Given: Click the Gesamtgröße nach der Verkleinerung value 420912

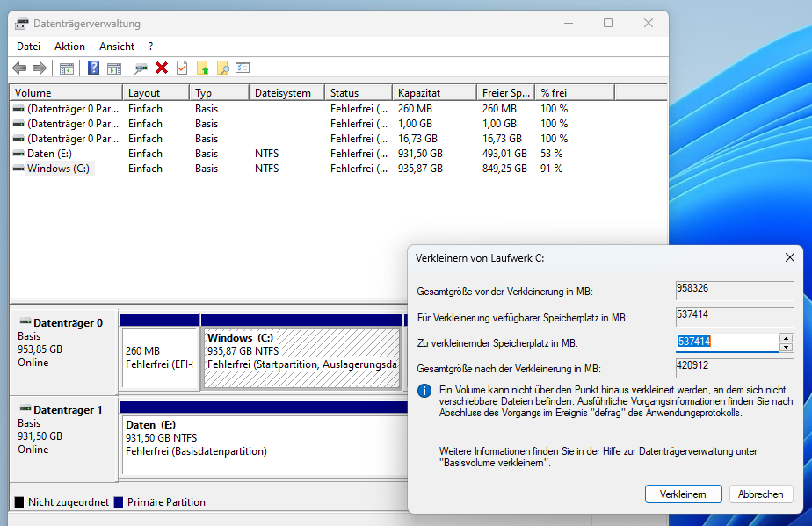Looking at the screenshot, I should [735, 368].
